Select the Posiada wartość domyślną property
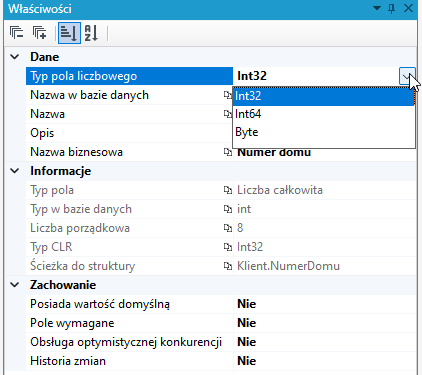Viewport: 422px width, 375px height. tap(100, 304)
